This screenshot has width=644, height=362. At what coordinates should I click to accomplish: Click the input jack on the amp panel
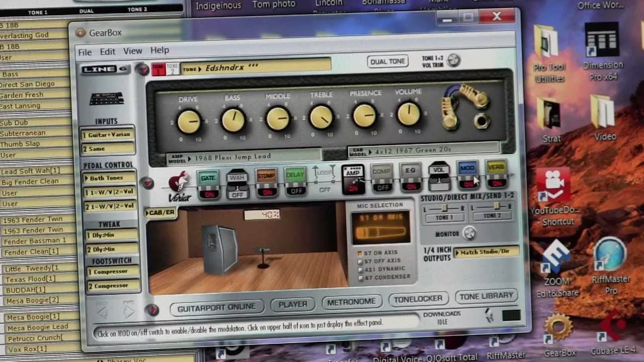(x=482, y=121)
